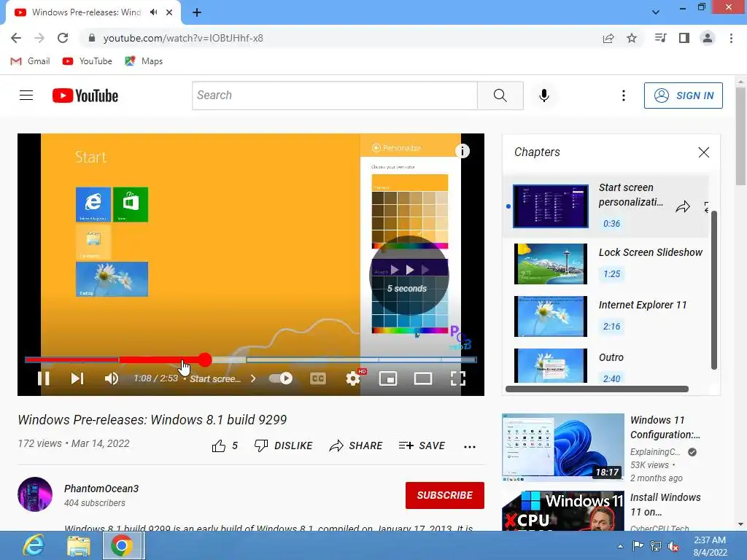Viewport: 747px width, 560px height.
Task: Launch Internet Explorer from taskbar
Action: (x=34, y=545)
